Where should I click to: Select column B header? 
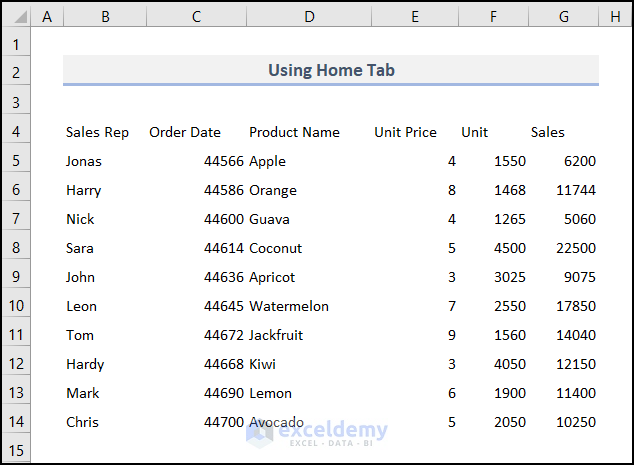(105, 16)
